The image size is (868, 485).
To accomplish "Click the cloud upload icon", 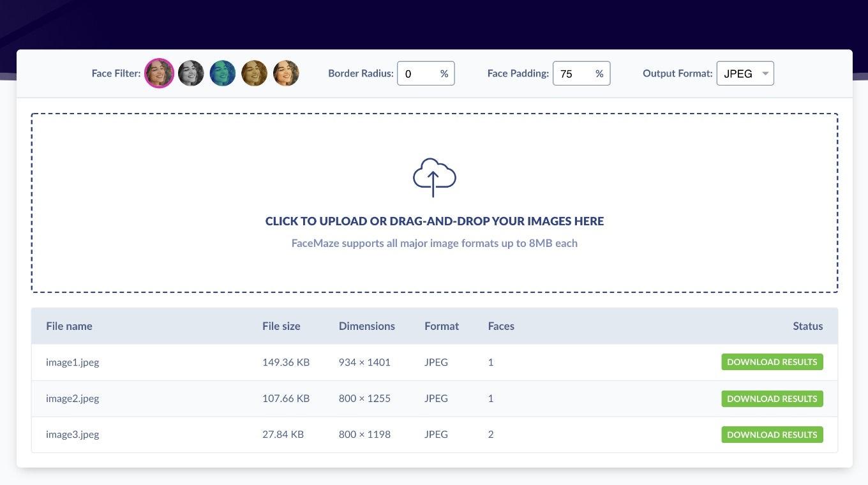I will 434,177.
